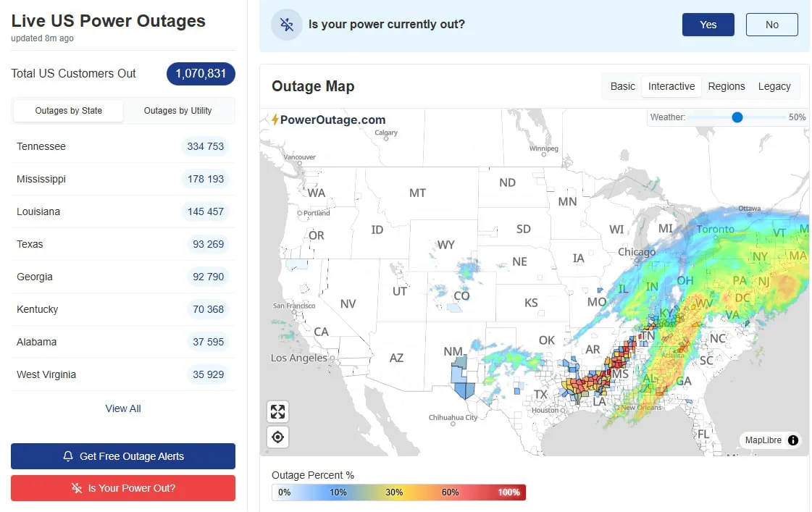Click the PowerOutage.com lightning logo
Screen dimensions: 812x512
tap(276, 119)
